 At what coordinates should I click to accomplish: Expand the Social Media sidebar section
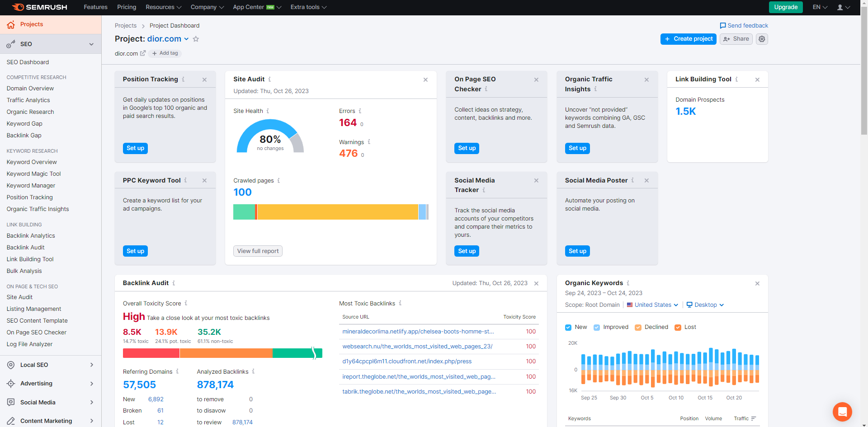[92, 403]
